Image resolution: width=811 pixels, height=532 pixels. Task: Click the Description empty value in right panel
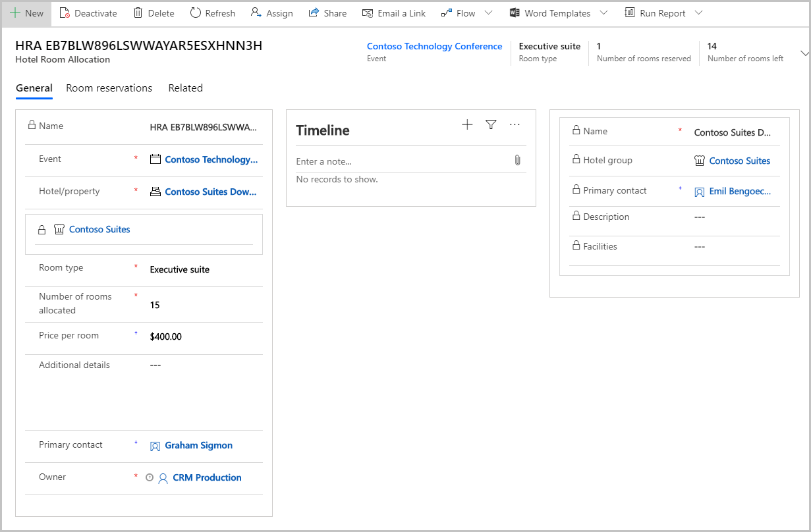tap(700, 217)
